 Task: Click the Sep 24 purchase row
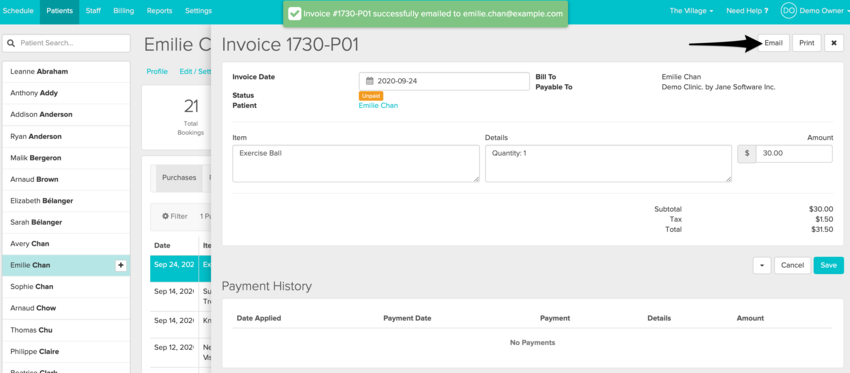click(x=181, y=268)
